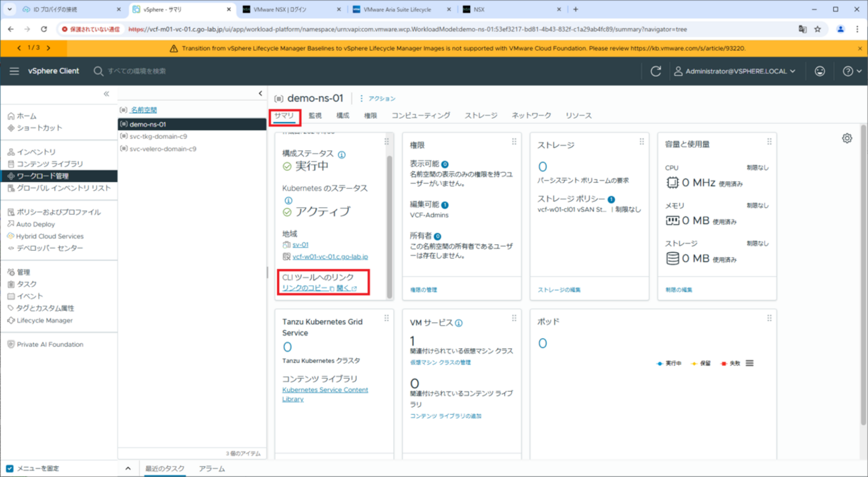868x477 pixels.
Task: Click the translate icon in the browser address bar
Action: 803,29
